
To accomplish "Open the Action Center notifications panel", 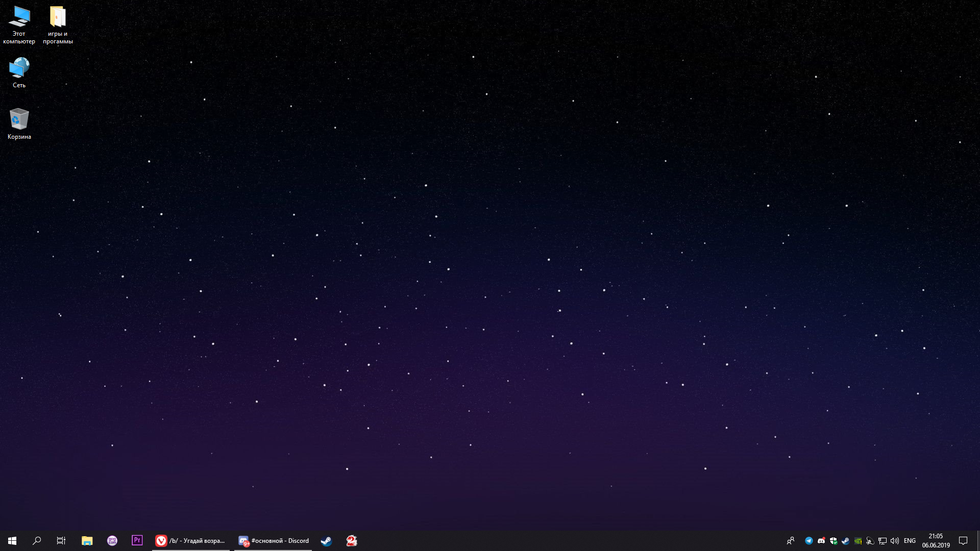I will click(x=963, y=541).
